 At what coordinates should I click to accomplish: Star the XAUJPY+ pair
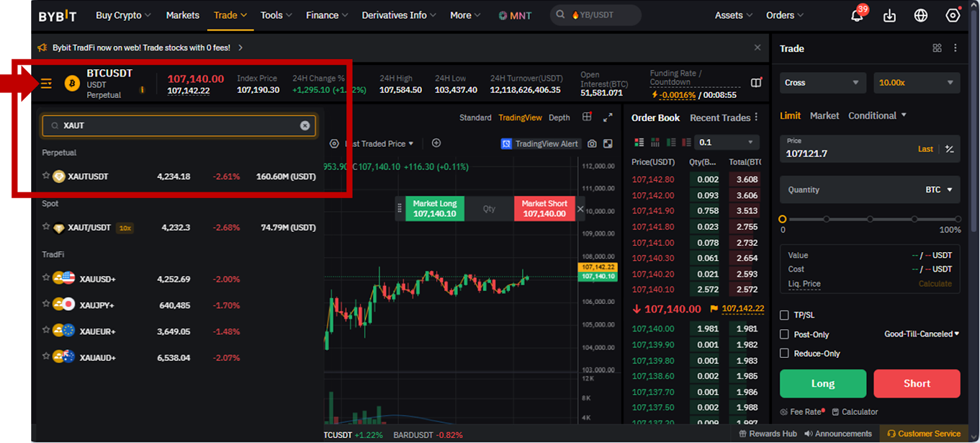pyautogui.click(x=46, y=304)
